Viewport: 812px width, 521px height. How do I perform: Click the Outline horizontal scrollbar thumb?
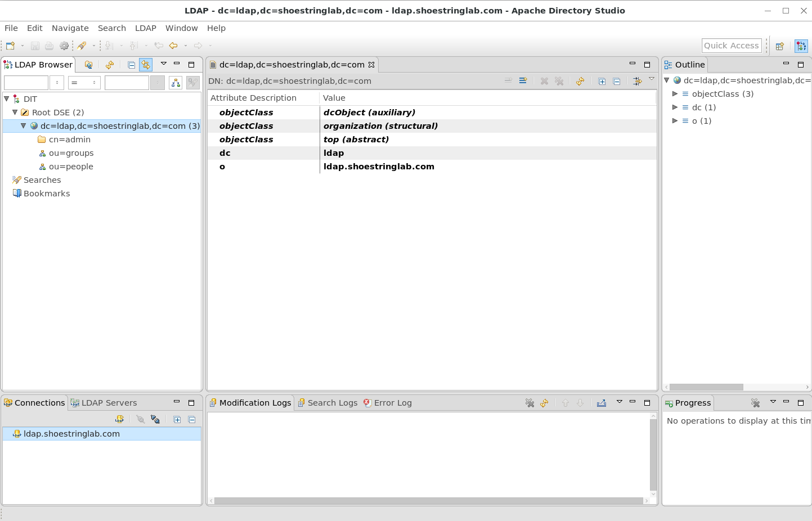click(x=706, y=387)
